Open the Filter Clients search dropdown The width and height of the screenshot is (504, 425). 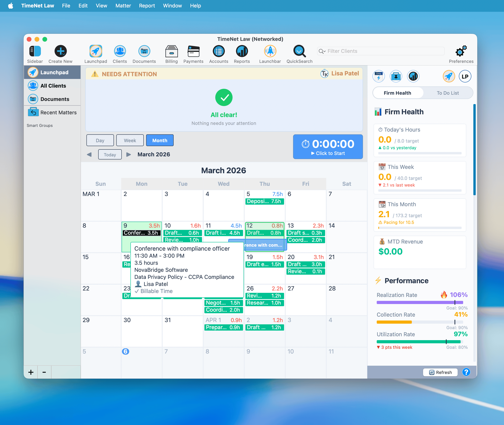pyautogui.click(x=322, y=51)
